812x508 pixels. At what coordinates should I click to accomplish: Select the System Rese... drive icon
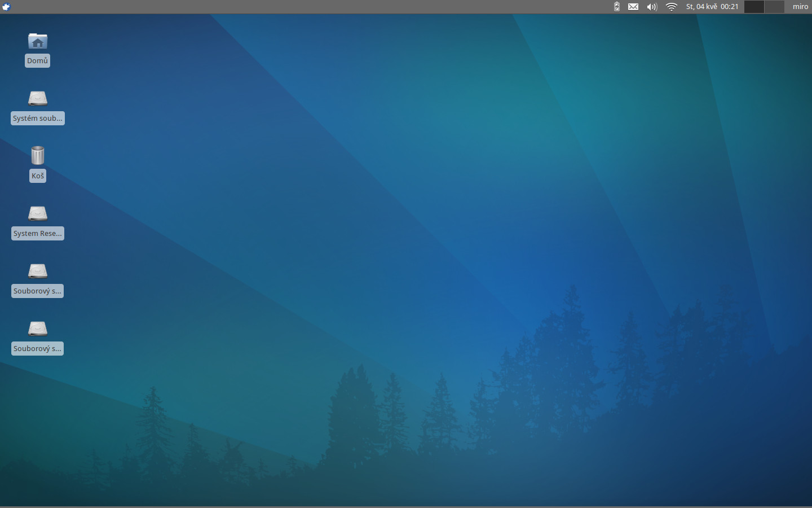pyautogui.click(x=38, y=213)
